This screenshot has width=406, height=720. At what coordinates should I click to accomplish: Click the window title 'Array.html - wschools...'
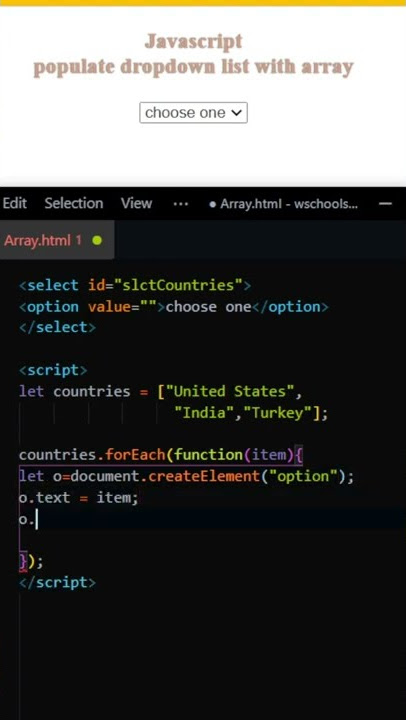288,203
